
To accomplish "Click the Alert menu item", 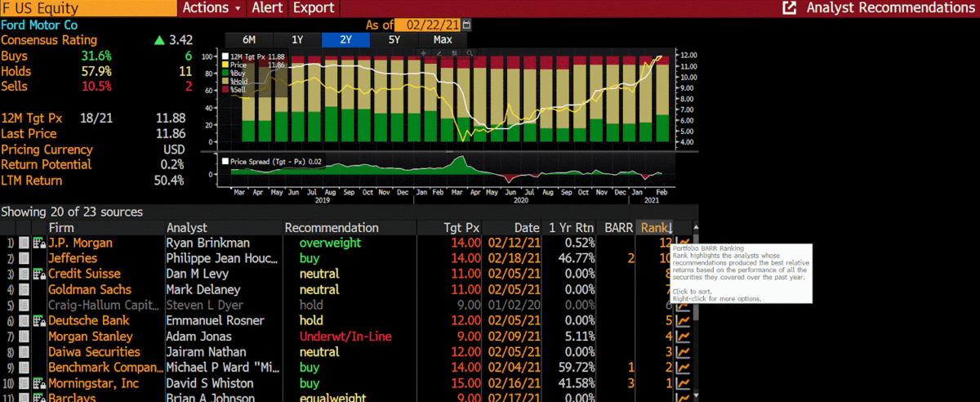I will pyautogui.click(x=267, y=7).
